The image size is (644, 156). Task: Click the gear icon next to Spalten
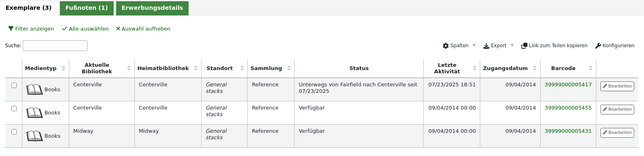click(446, 46)
